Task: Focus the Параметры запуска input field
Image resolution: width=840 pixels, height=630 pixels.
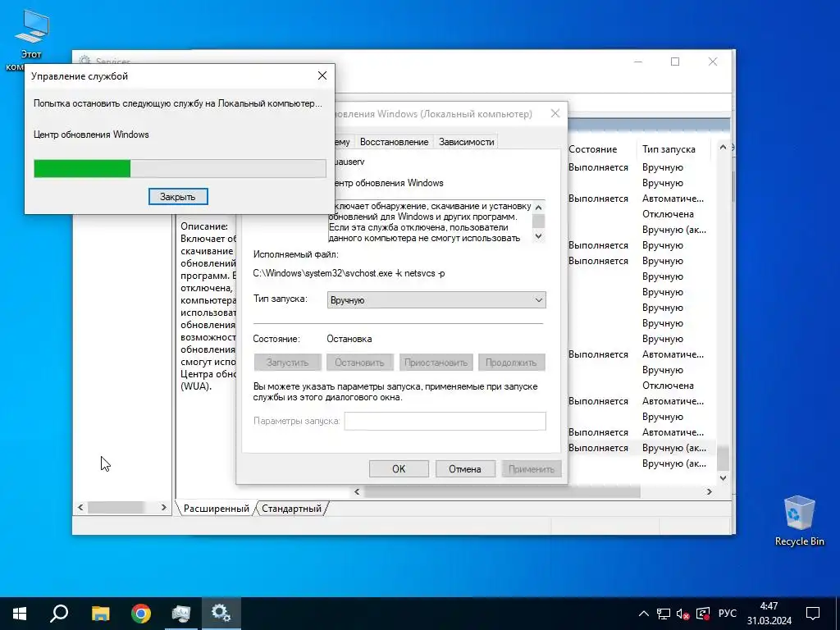Action: tap(445, 421)
